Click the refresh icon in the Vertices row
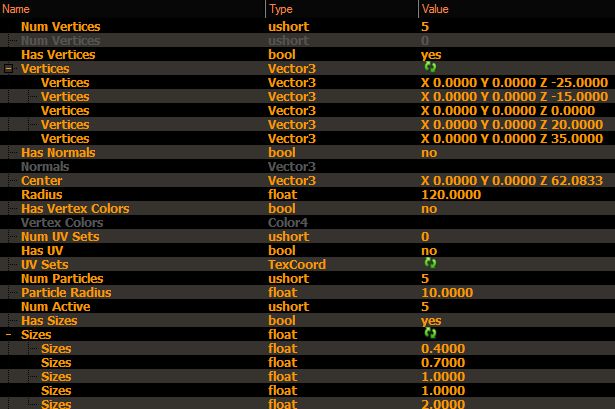Screen dimensions: 615x409 (430, 67)
